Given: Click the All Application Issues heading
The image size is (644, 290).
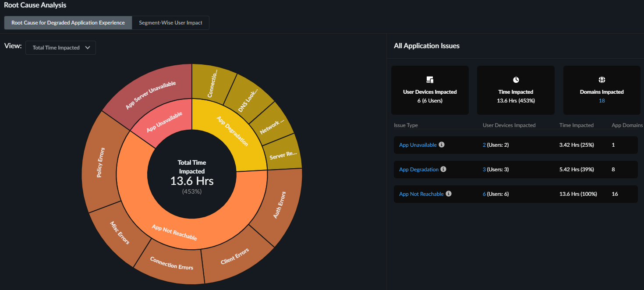Looking at the screenshot, I should pyautogui.click(x=427, y=46).
